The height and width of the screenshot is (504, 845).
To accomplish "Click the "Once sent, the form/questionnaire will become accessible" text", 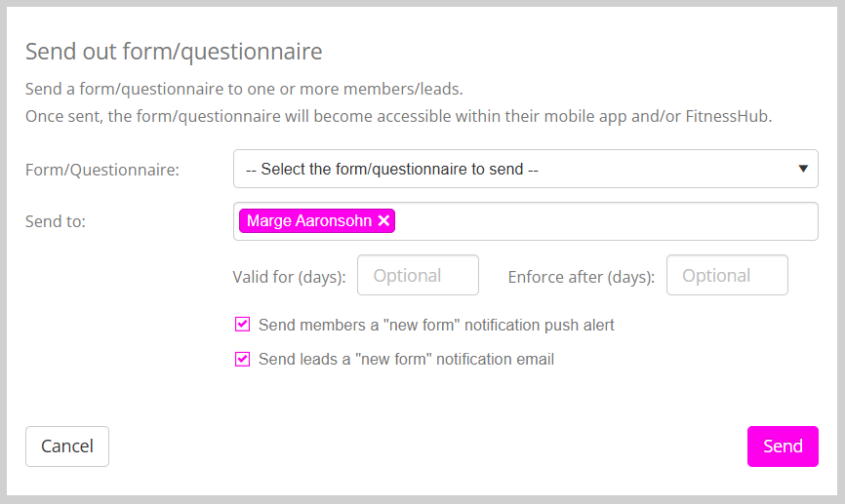I will click(x=398, y=117).
